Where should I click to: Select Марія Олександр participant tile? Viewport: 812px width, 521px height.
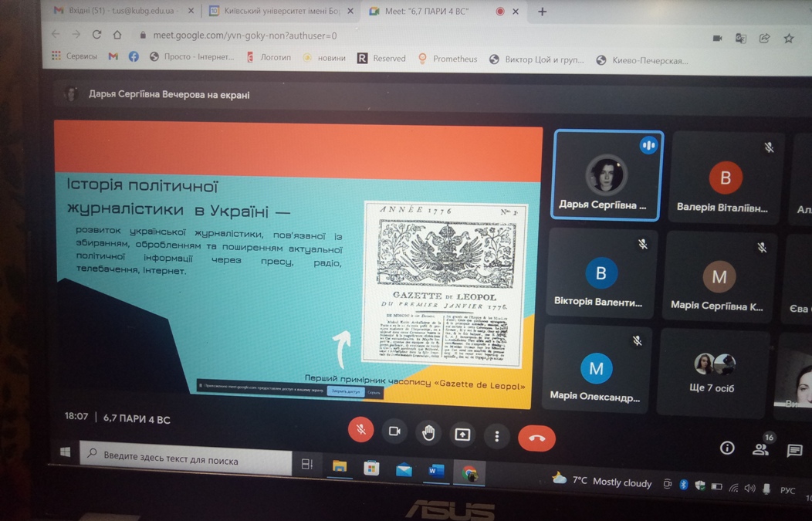point(596,368)
